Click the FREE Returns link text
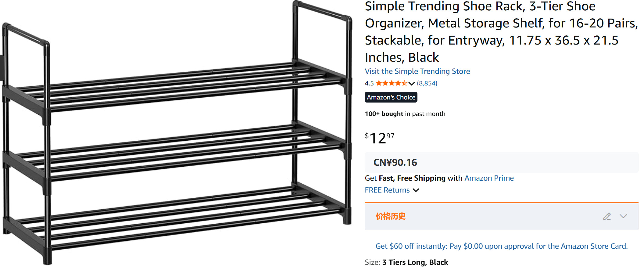The image size is (644, 267). pos(387,190)
